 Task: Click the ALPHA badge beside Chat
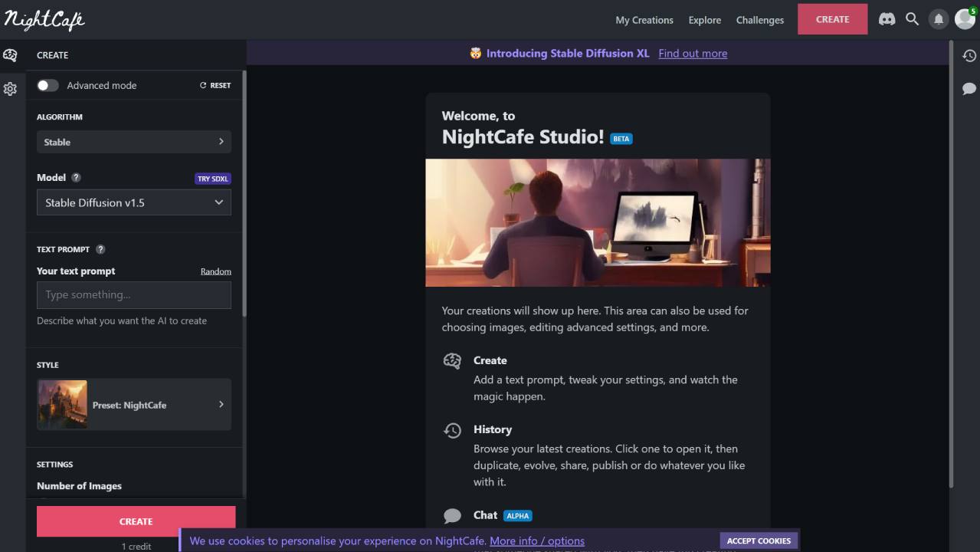click(518, 516)
